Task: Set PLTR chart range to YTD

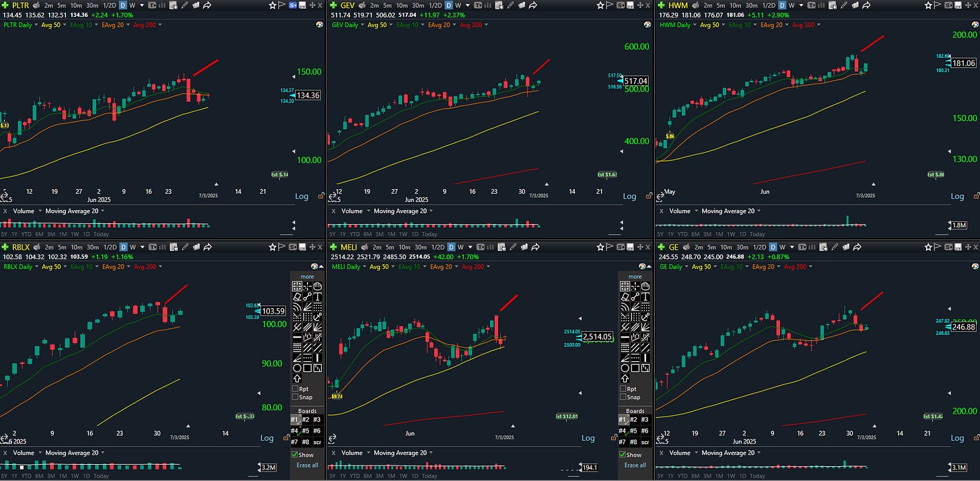Action: 27,234
